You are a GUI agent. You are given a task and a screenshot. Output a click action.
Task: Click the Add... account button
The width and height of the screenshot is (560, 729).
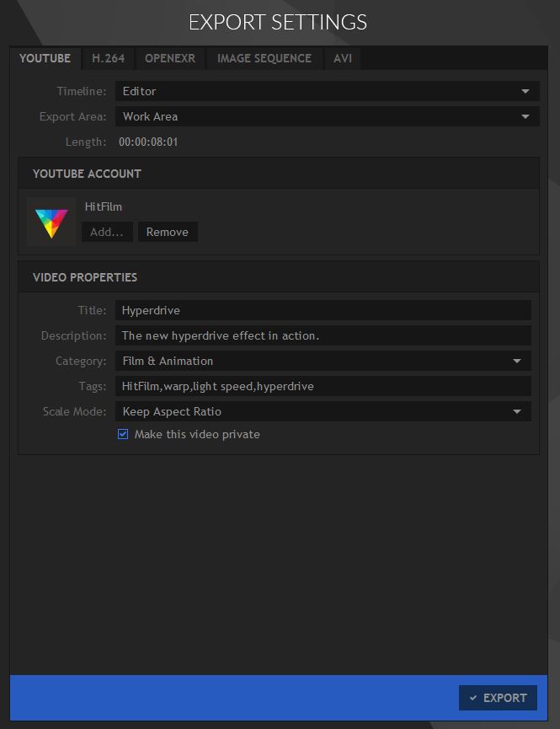pyautogui.click(x=107, y=232)
